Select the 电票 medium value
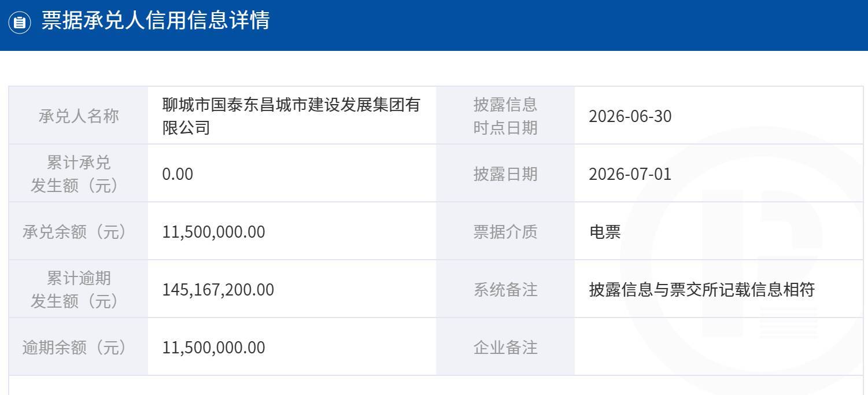 tap(605, 232)
